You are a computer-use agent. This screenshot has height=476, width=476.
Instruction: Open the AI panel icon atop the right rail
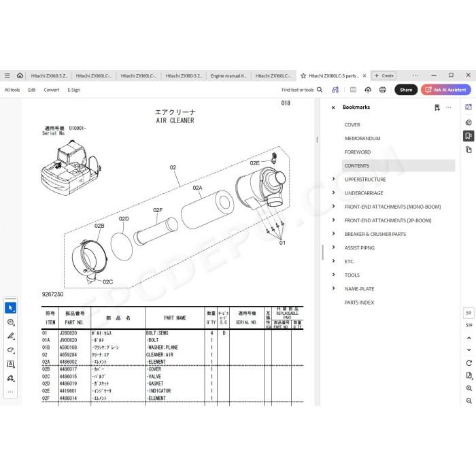[x=469, y=107]
